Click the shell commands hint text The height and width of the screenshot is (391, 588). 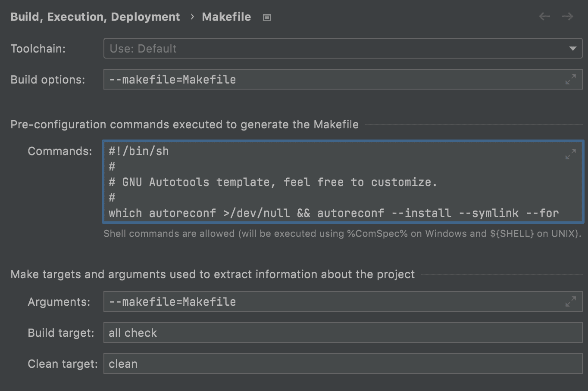click(x=342, y=234)
